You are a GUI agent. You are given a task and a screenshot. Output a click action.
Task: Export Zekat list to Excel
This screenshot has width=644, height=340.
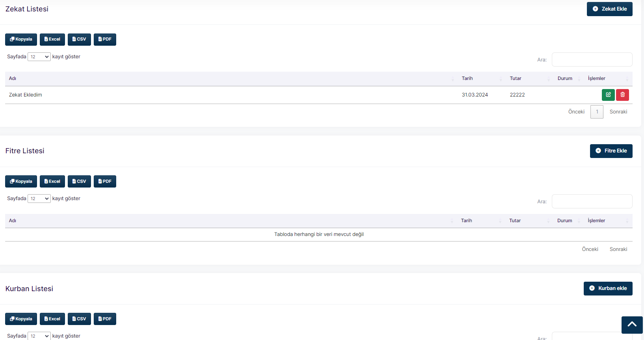tap(52, 39)
